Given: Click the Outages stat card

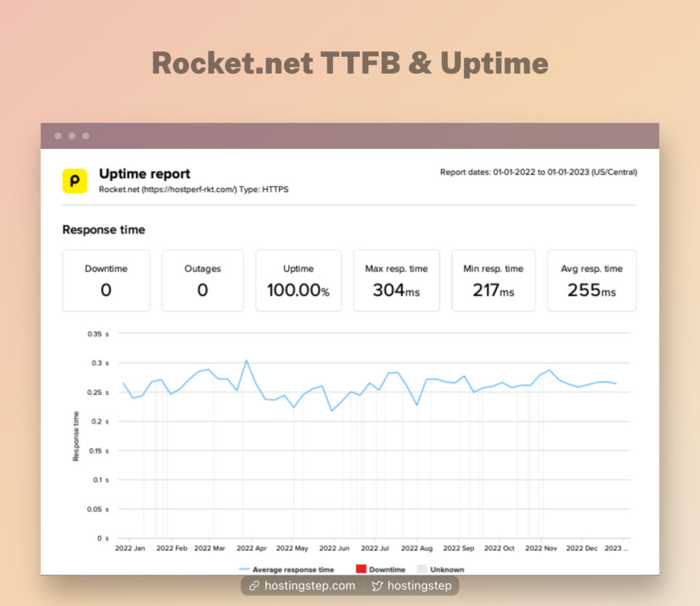Looking at the screenshot, I should click(202, 280).
